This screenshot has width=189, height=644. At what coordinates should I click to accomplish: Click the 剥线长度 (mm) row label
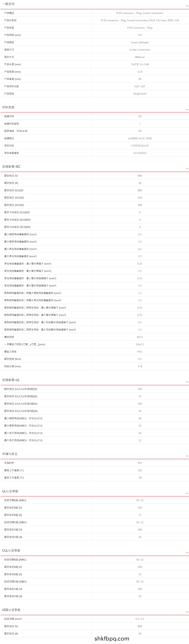pyautogui.click(x=13, y=366)
